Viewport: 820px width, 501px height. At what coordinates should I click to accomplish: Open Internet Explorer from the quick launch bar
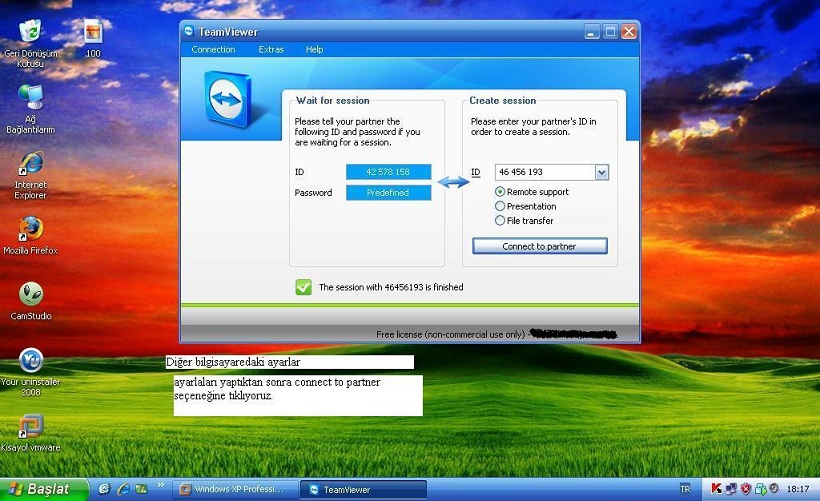coord(123,489)
